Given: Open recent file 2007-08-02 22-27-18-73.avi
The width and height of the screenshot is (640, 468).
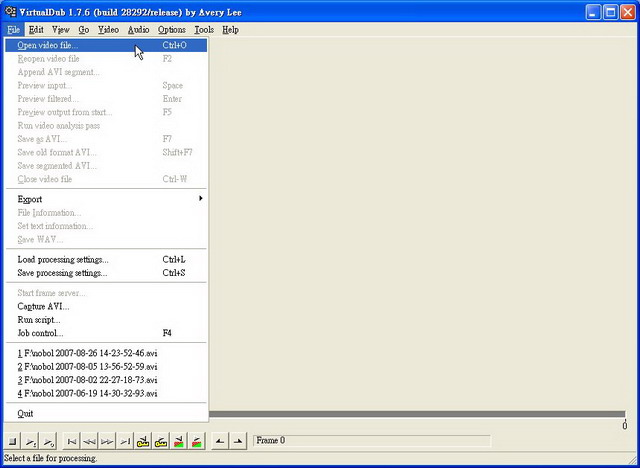Looking at the screenshot, I should pos(106,380).
